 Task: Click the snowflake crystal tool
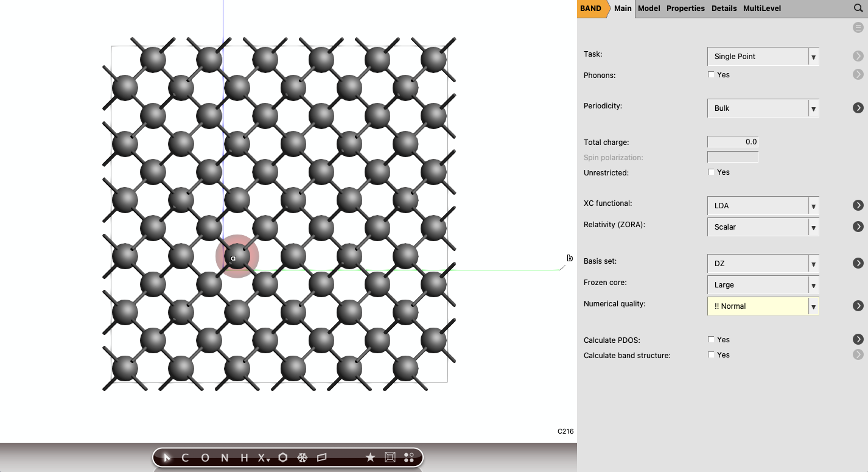point(303,457)
